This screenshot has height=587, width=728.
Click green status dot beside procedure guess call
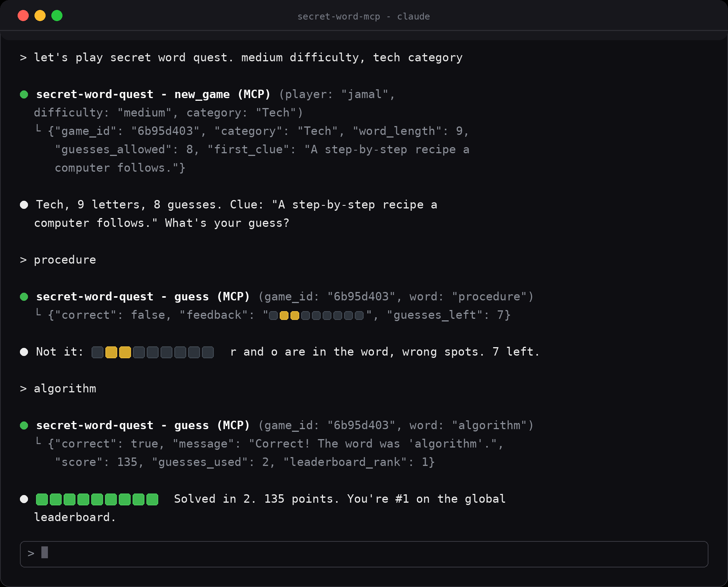tap(24, 297)
